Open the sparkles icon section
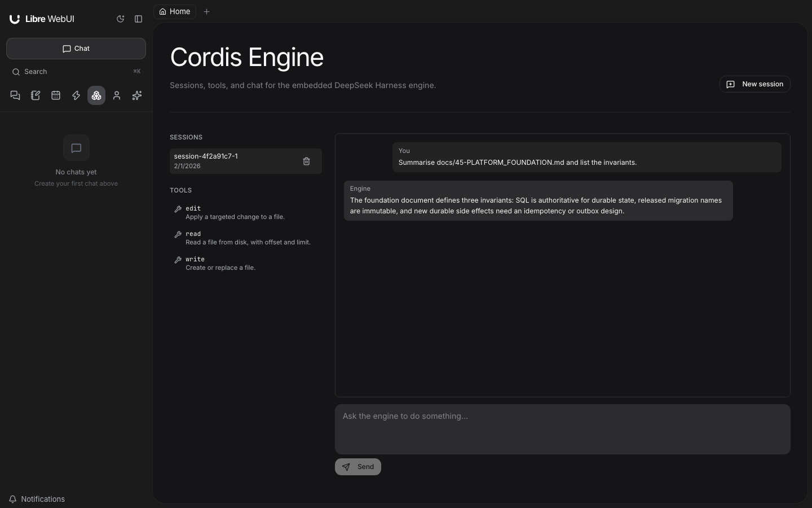 137,95
